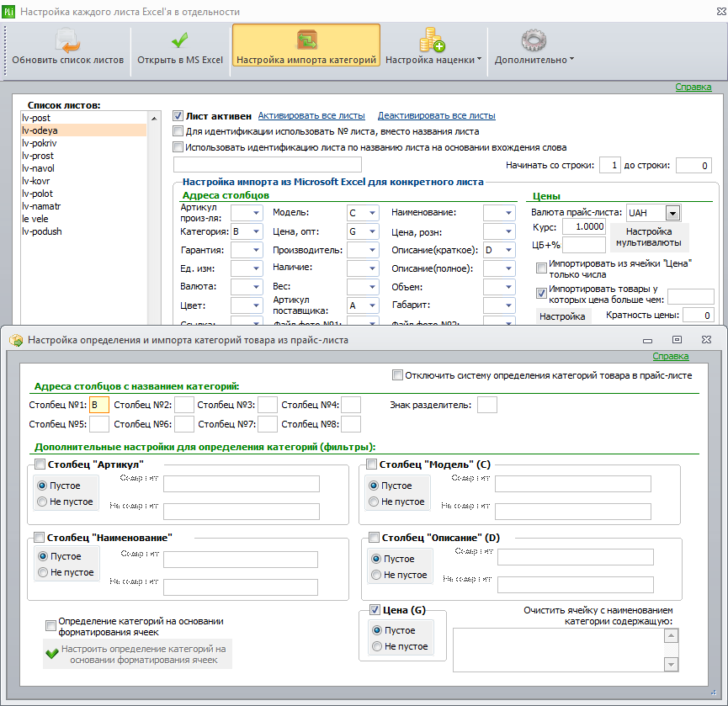Viewport: 728px width, 706px height.
Task: Open the Артикул поставщика dropdown
Action: pos(372,305)
